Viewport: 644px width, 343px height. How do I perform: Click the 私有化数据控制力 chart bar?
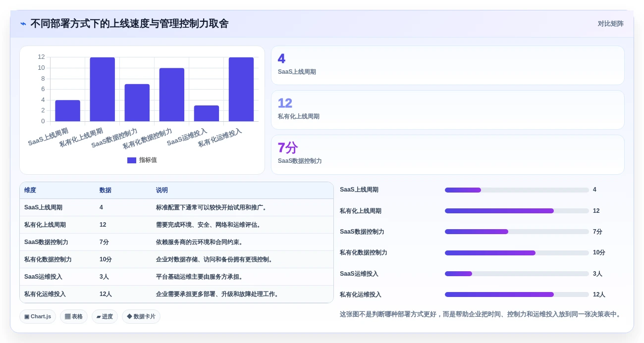(x=171, y=95)
